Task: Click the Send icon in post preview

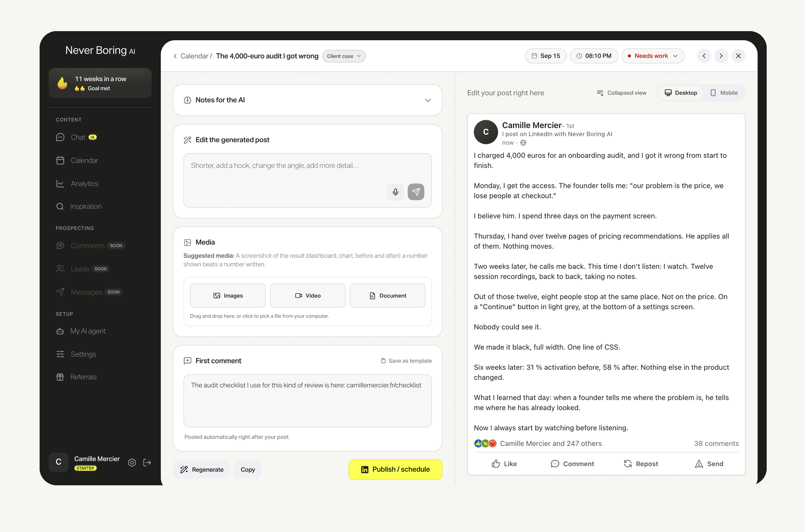Action: (699, 464)
